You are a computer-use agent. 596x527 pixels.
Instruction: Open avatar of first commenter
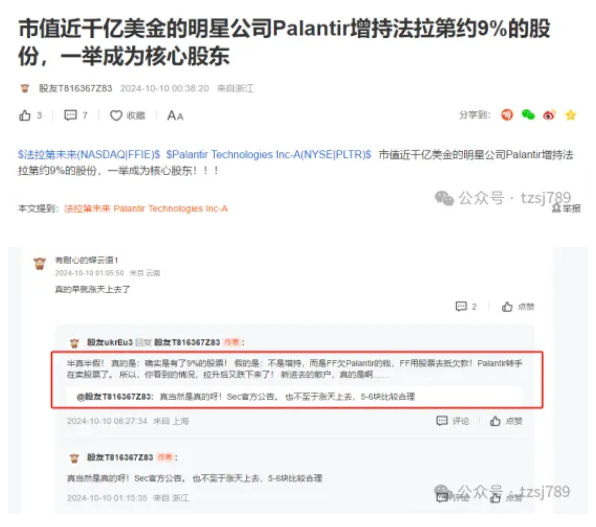[40, 263]
